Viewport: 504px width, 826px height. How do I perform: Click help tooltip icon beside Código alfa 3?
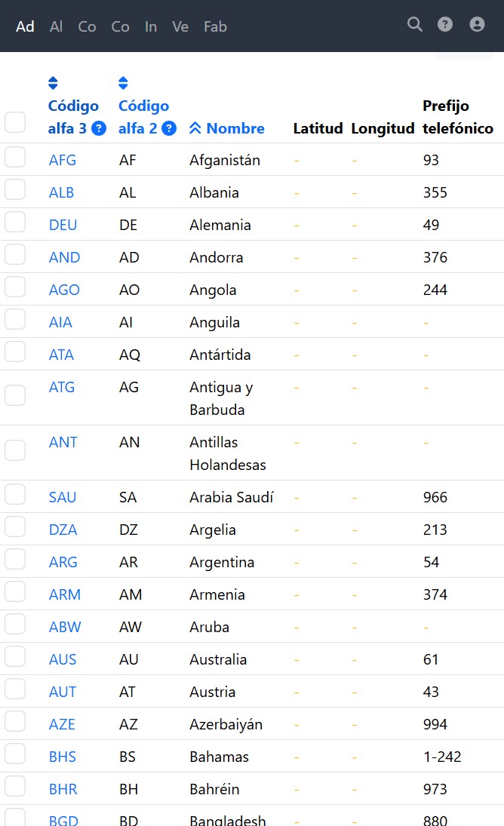(x=99, y=129)
